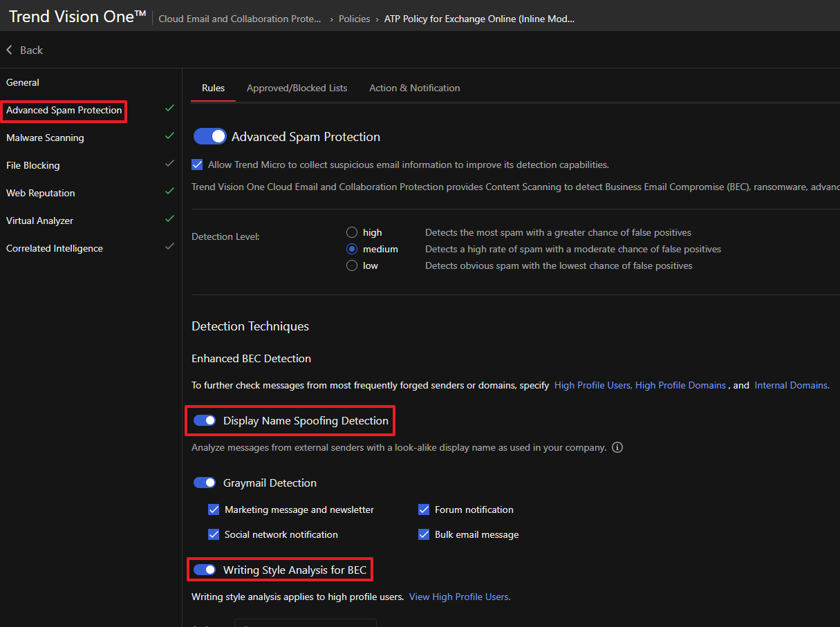
Task: Uncheck Marketing message and newsletter
Action: click(214, 509)
